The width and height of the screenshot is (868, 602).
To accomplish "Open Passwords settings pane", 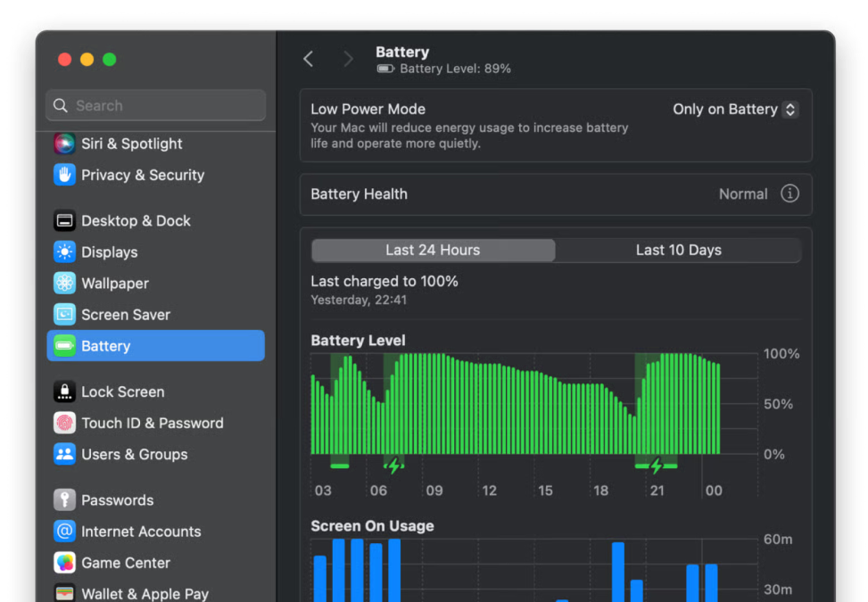I will (117, 500).
